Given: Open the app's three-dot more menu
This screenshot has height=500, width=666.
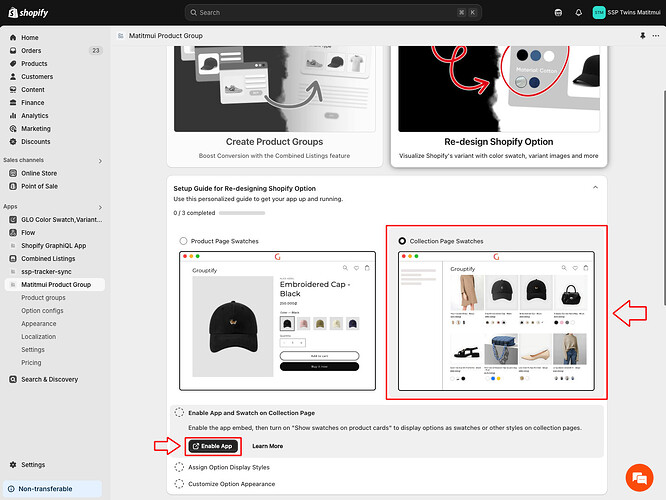Looking at the screenshot, I should 656,35.
